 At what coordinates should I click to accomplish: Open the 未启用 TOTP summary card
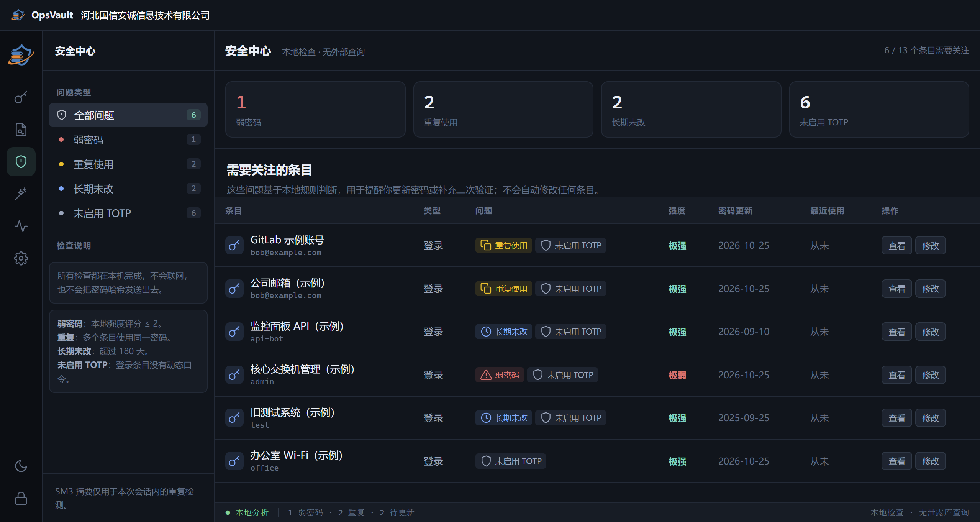879,109
